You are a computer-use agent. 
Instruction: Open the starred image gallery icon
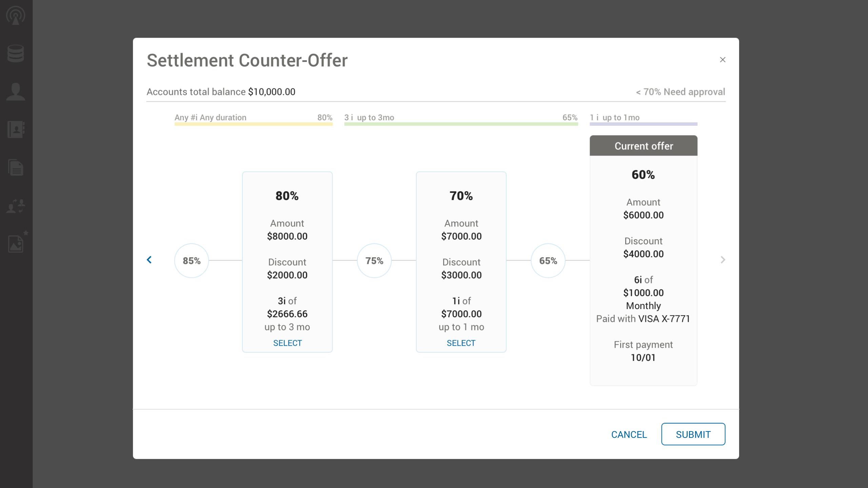coord(16,243)
